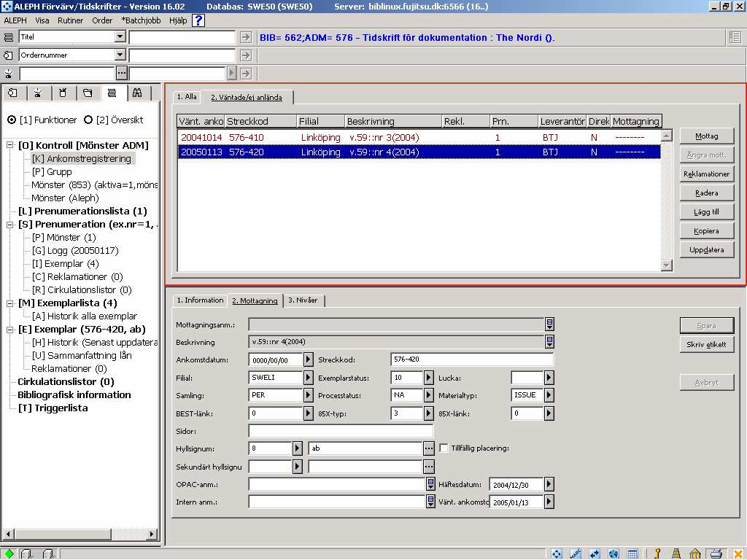Screen dimensions: 747x560
Task: Click the Uppdatera button
Action: (x=706, y=250)
